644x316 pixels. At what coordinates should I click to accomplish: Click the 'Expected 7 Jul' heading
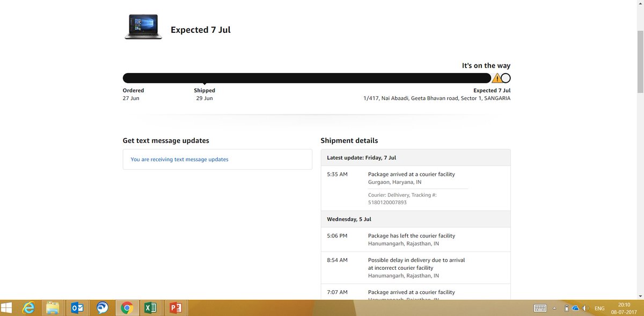click(201, 30)
